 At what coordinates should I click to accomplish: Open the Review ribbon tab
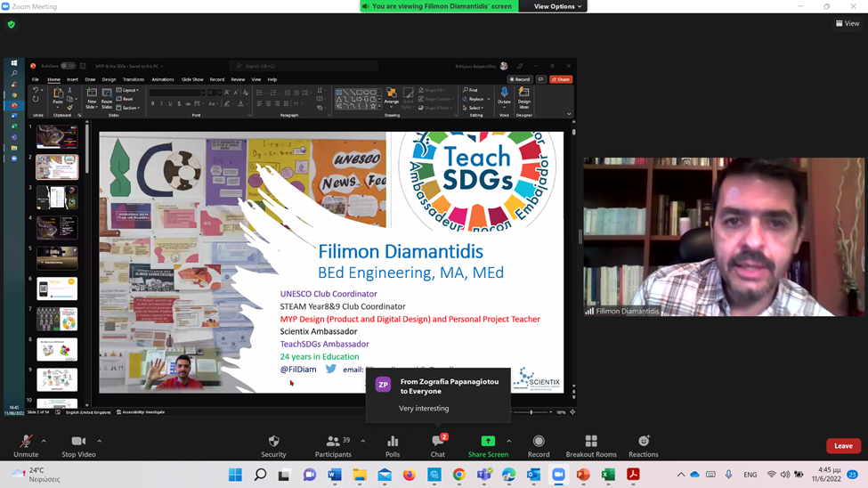(x=238, y=79)
